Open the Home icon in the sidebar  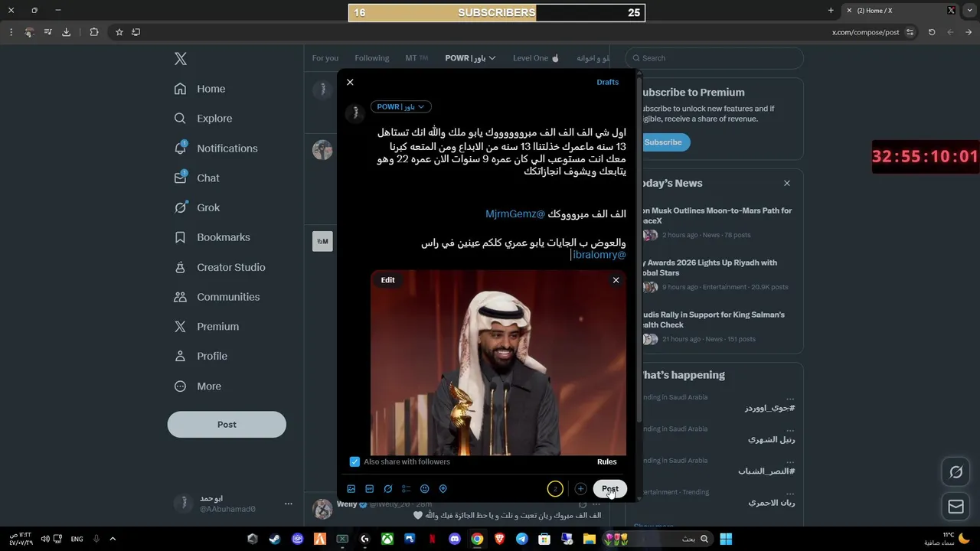tap(180, 89)
